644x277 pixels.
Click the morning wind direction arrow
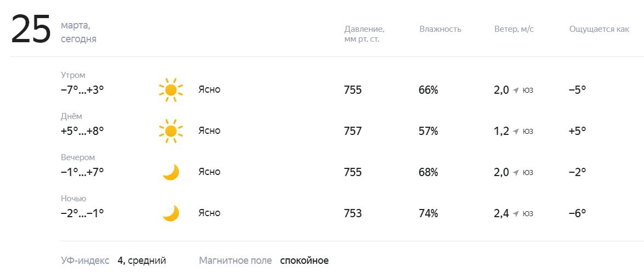click(516, 90)
